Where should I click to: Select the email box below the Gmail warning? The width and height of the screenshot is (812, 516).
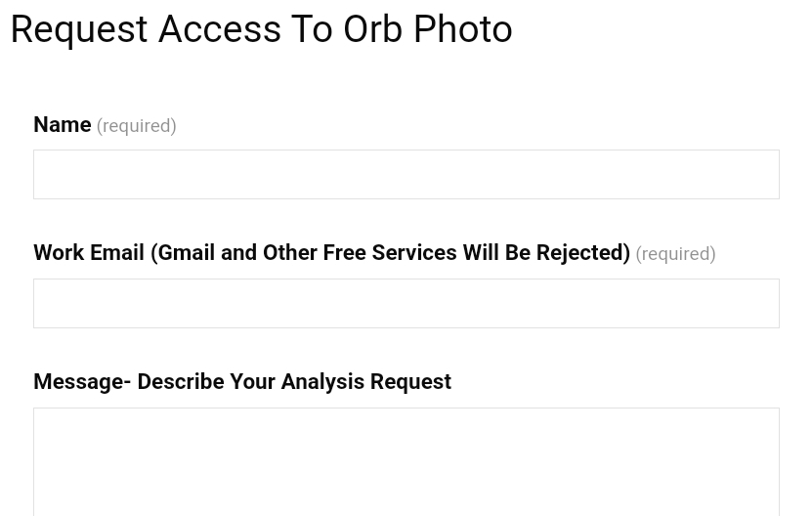406,304
